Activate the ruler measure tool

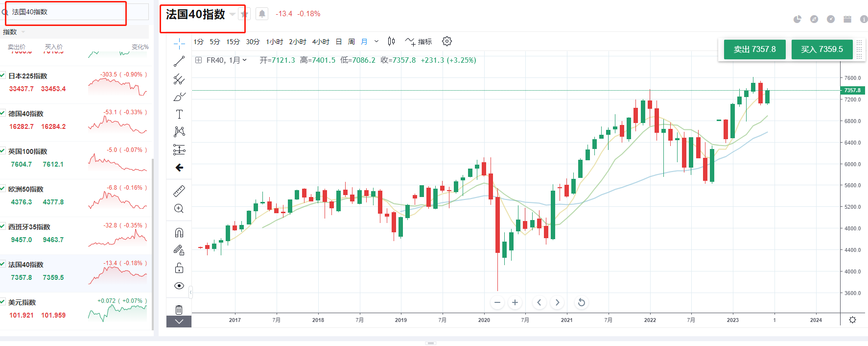[x=179, y=191]
